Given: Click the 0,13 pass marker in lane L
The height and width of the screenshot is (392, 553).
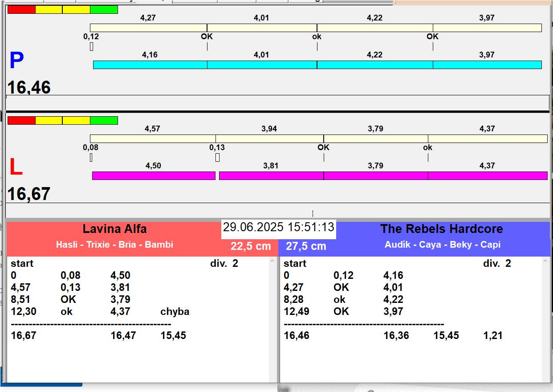Looking at the screenshot, I should [217, 157].
